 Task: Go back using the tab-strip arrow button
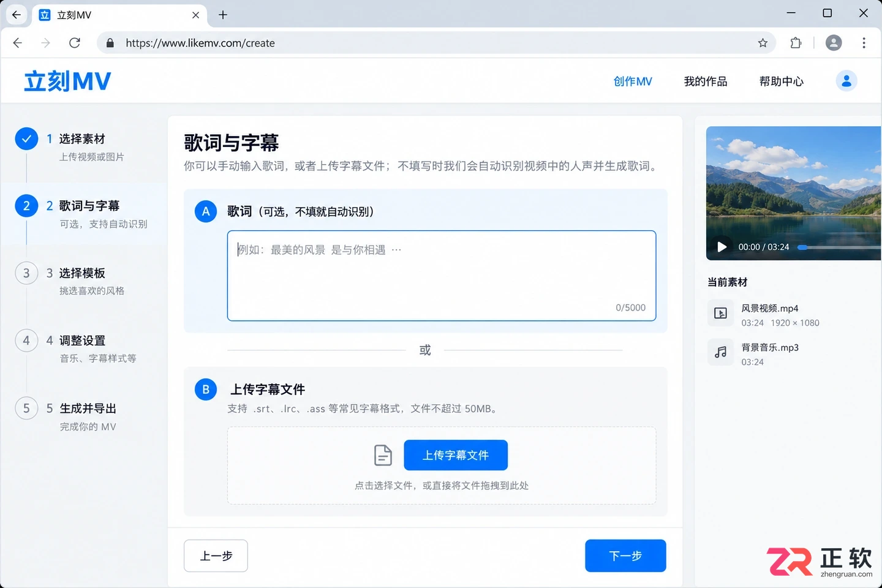click(16, 15)
